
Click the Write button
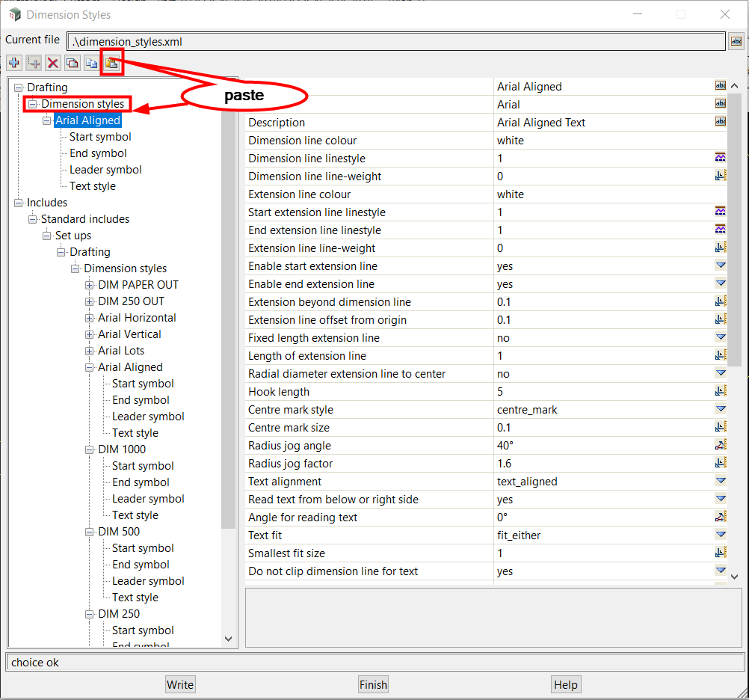(180, 684)
